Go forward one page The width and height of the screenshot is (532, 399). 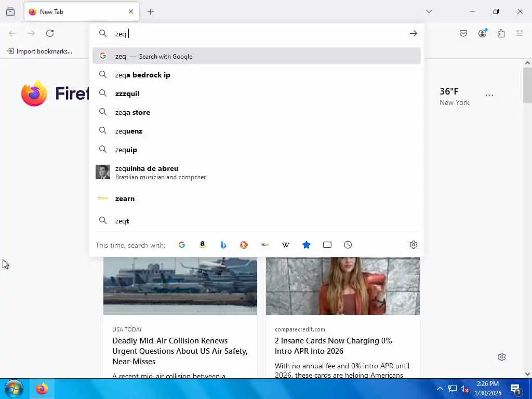[x=31, y=33]
